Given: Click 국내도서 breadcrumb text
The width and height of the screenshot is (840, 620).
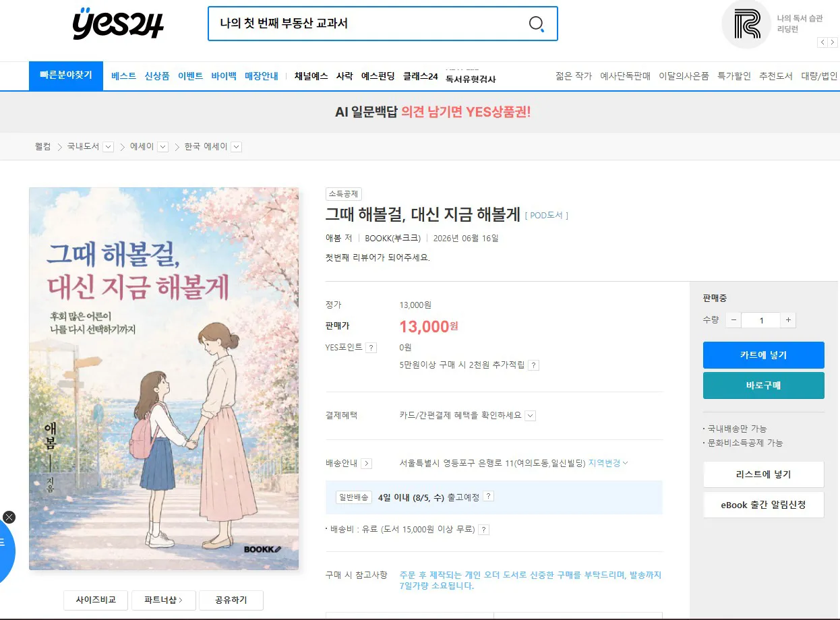Looking at the screenshot, I should coord(83,146).
